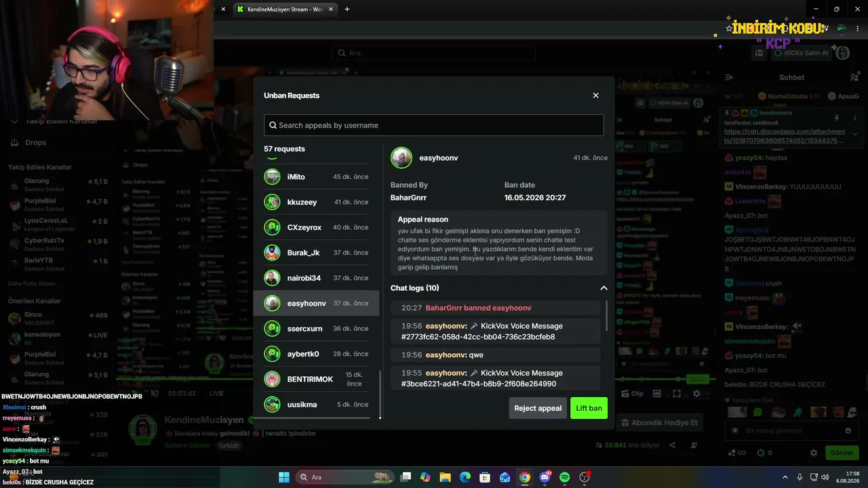Open easyhoonv avatar in appeal details
The image size is (868, 488).
coord(401,158)
